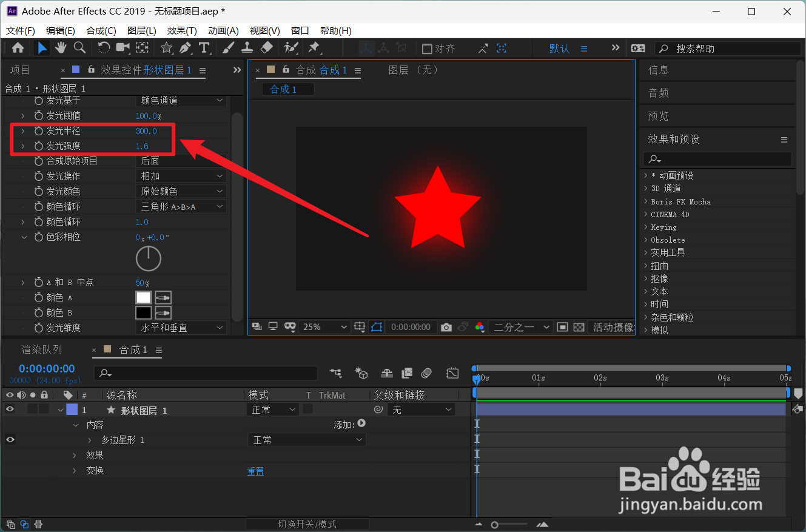Click the camera snapshot icon below the viewer
Viewport: 806px width, 532px height.
pos(448,327)
